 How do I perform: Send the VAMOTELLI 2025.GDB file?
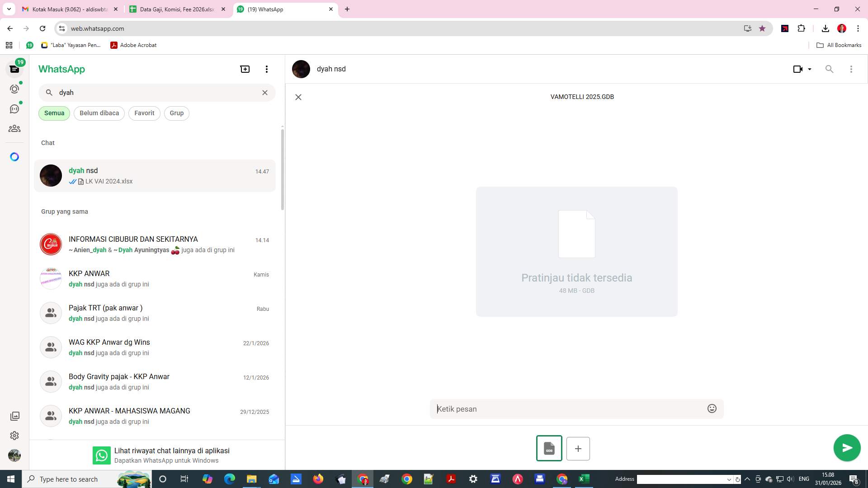(846, 448)
